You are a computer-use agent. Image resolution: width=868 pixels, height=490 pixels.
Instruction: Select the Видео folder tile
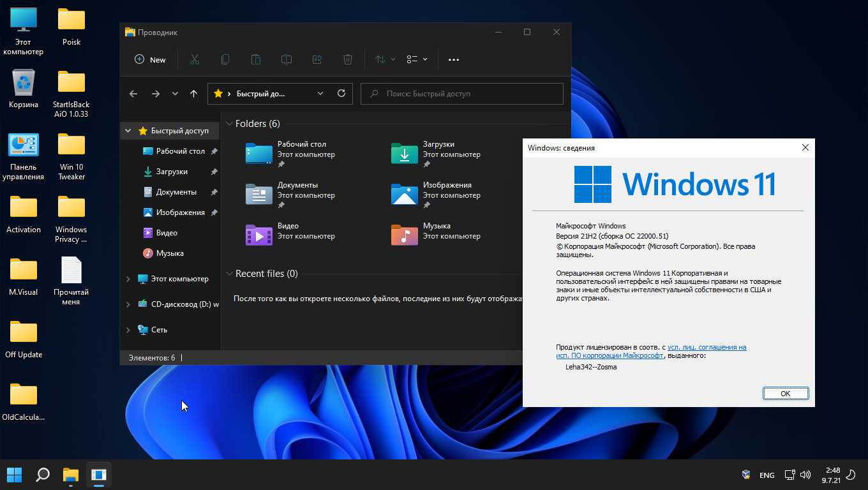click(291, 235)
